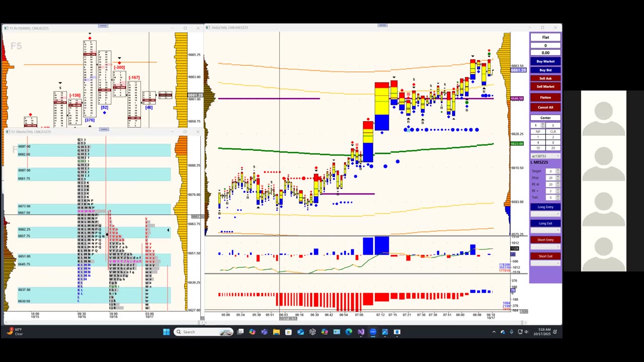Click the BE at value stepper
The width and height of the screenshot is (644, 362).
(x=558, y=185)
